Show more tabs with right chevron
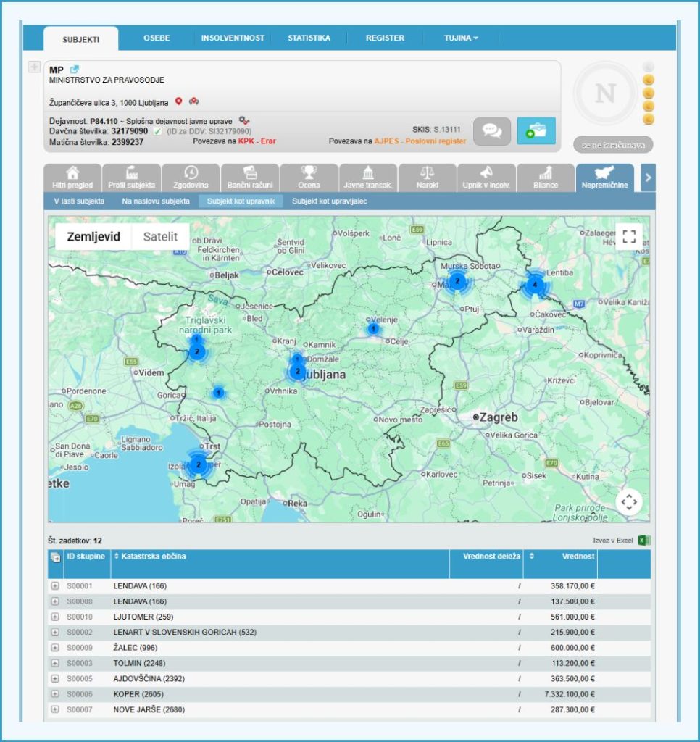The height and width of the screenshot is (742, 700). pyautogui.click(x=648, y=178)
